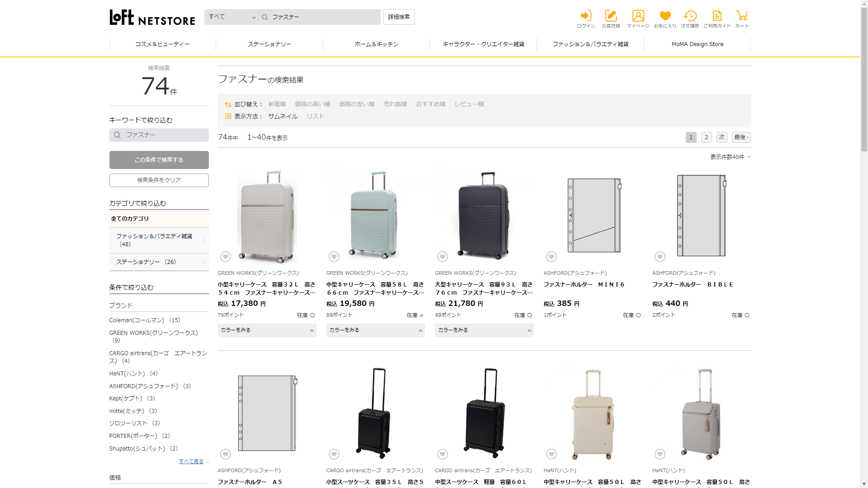Open My Page user icon

[638, 16]
